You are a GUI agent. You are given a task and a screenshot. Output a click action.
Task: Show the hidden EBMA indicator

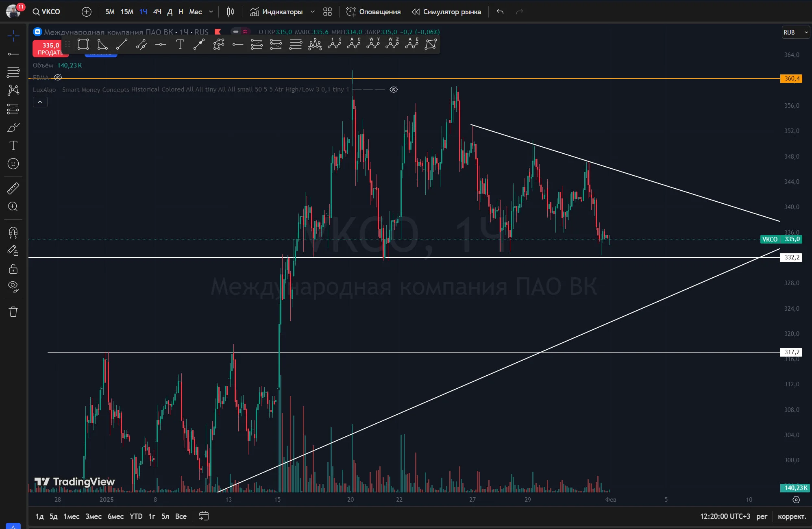pyautogui.click(x=58, y=77)
